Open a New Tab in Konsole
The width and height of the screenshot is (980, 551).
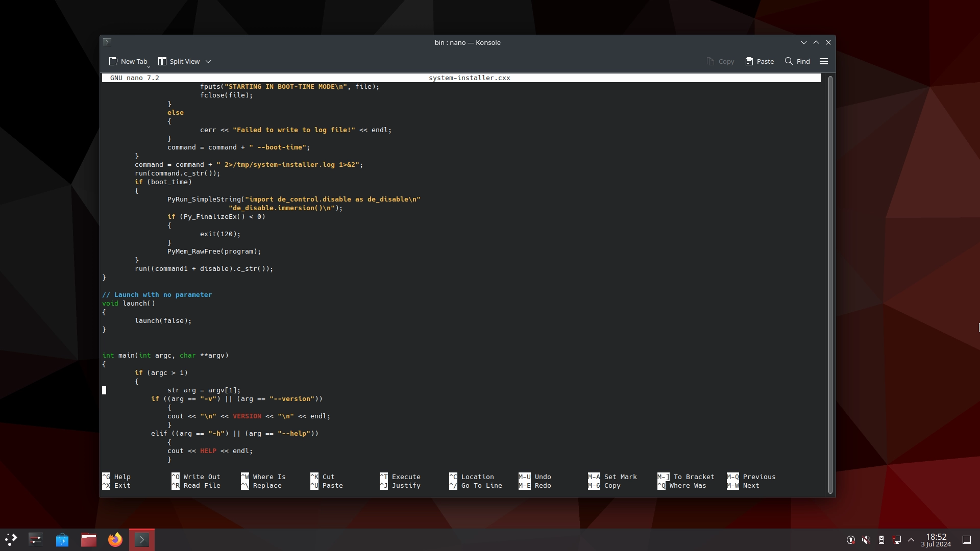[128, 61]
